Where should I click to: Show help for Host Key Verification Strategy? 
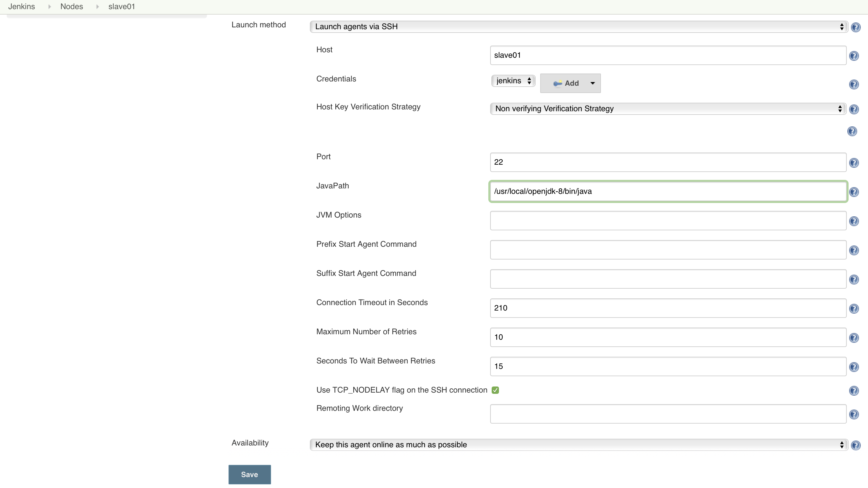[x=853, y=109]
